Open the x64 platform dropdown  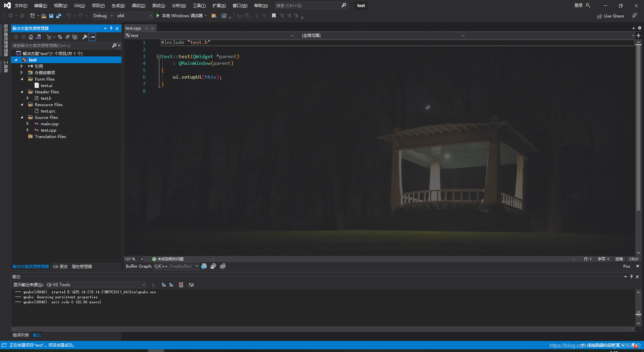tap(134, 16)
